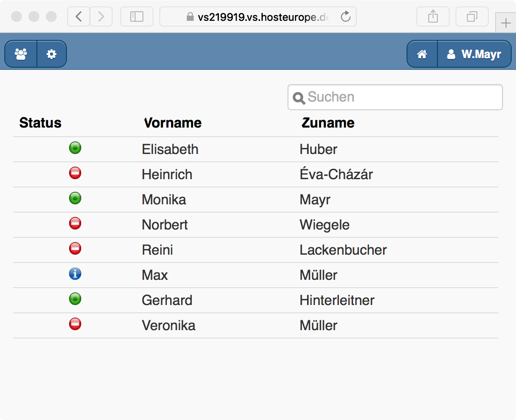The image size is (516, 420).
Task: Toggle the Safari sidebar button
Action: (x=137, y=17)
